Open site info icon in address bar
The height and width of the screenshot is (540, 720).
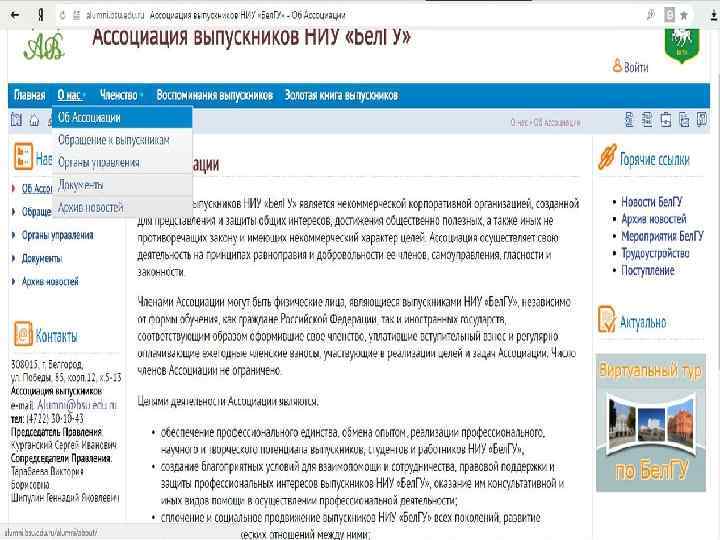pos(76,15)
